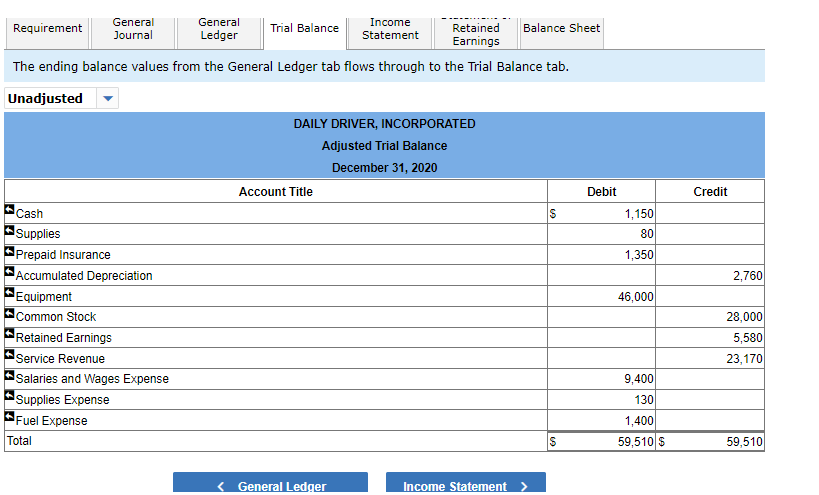Click the DAILY DRIVER, INCORPORATED title

point(384,124)
